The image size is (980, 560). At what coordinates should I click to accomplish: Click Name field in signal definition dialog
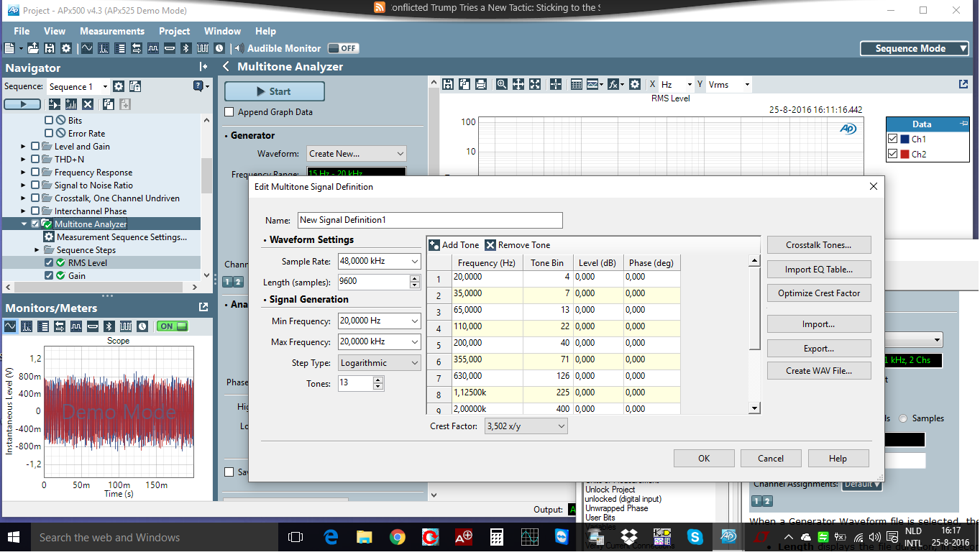tap(430, 220)
